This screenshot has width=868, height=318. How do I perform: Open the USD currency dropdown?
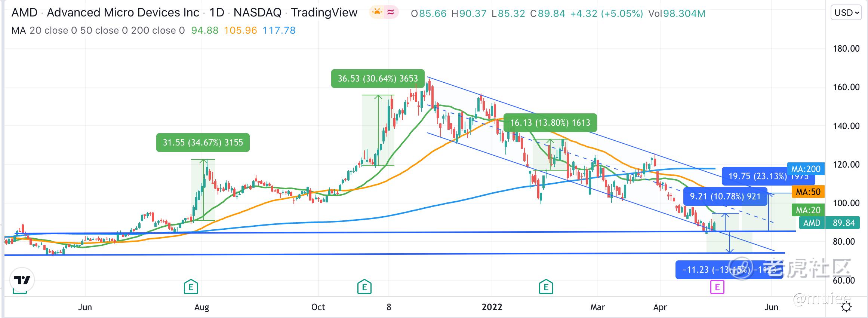point(847,13)
